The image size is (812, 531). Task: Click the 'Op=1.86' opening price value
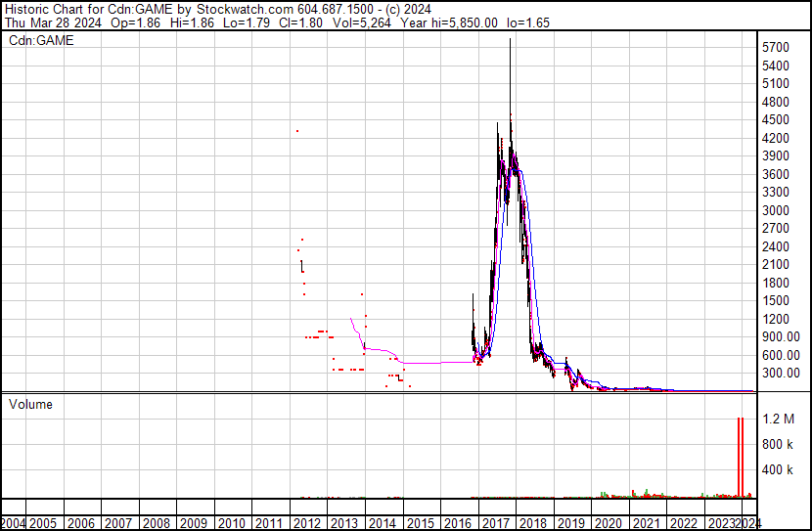click(136, 23)
